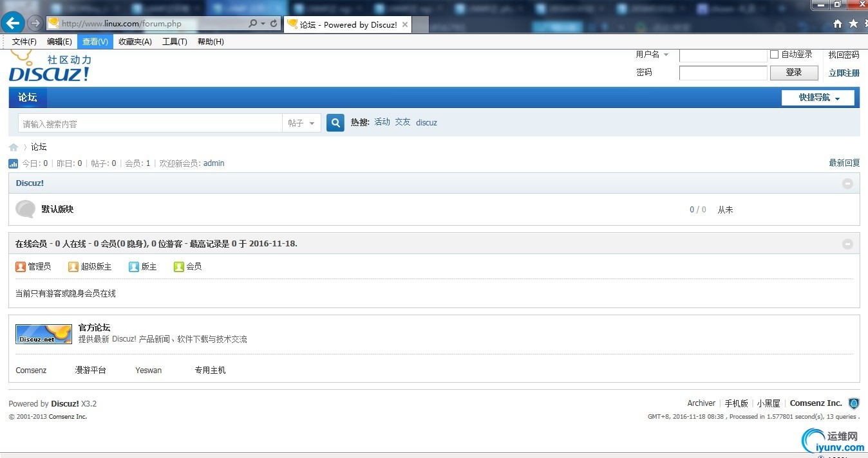The height and width of the screenshot is (458, 868).
Task: Click the shield security icon in footer
Action: point(854,404)
